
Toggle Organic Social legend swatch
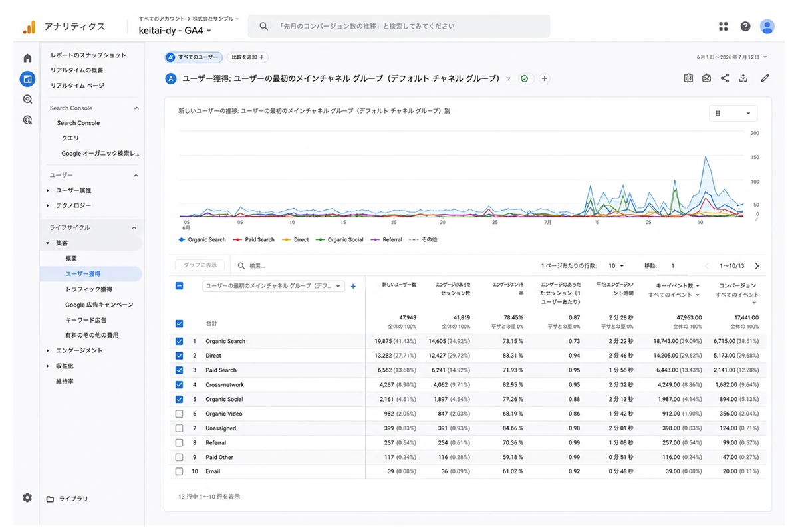(x=321, y=239)
